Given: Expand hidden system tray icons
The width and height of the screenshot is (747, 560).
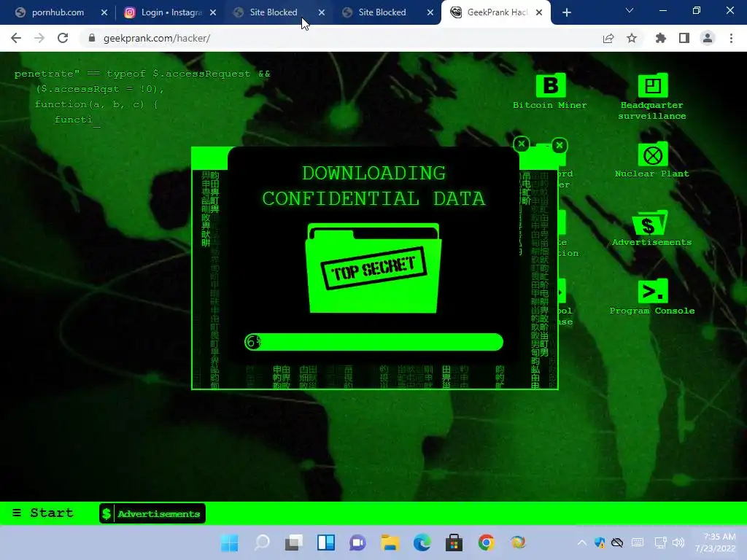Looking at the screenshot, I should click(x=581, y=542).
